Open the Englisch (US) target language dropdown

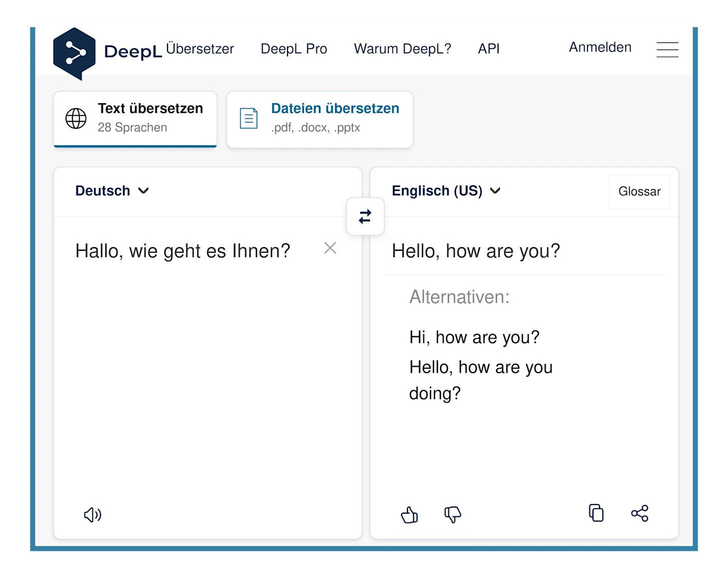(x=446, y=191)
